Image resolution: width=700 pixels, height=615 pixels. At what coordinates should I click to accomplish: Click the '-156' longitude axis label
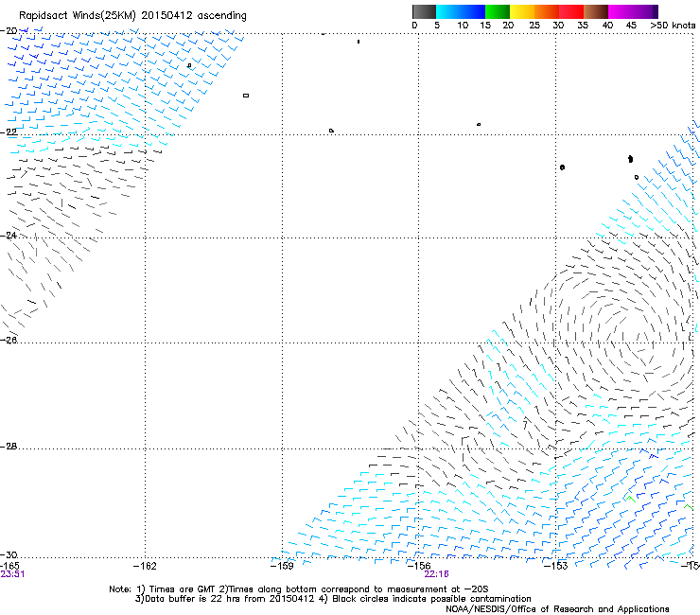click(x=419, y=566)
